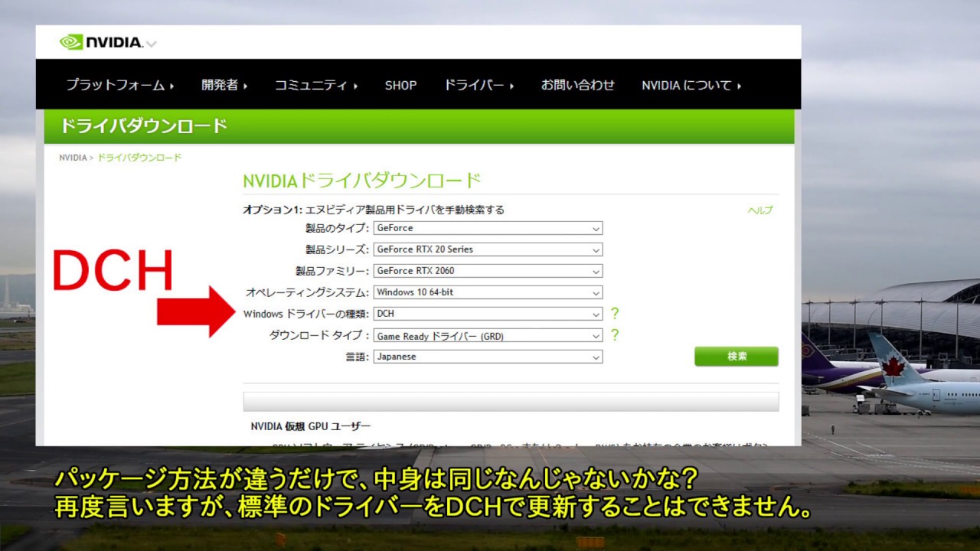The height and width of the screenshot is (551, 980).
Task: Click the オプション1 description text
Action: [374, 210]
